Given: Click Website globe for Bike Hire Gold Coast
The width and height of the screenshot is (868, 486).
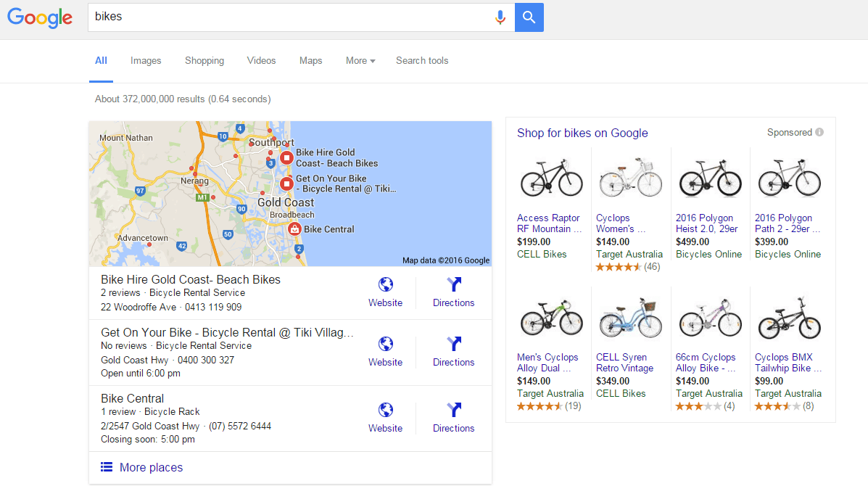Looking at the screenshot, I should (x=385, y=284).
